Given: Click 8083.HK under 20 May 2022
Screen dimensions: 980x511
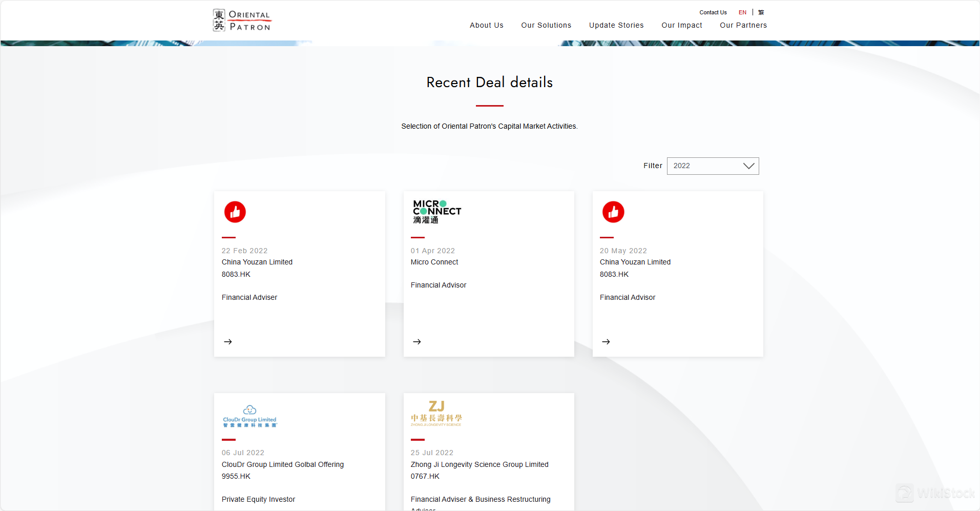Looking at the screenshot, I should pyautogui.click(x=614, y=274).
